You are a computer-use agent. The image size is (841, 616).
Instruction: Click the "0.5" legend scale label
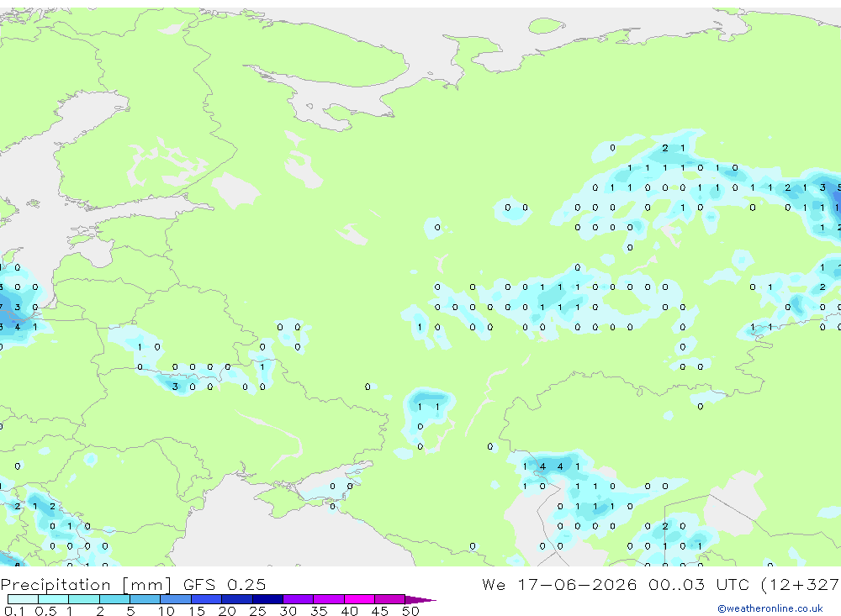(45, 611)
